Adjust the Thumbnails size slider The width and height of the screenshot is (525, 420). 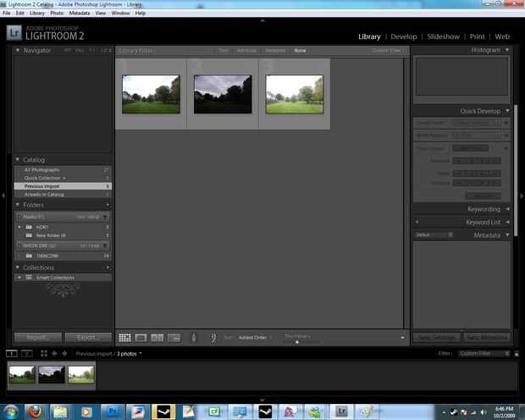click(297, 342)
